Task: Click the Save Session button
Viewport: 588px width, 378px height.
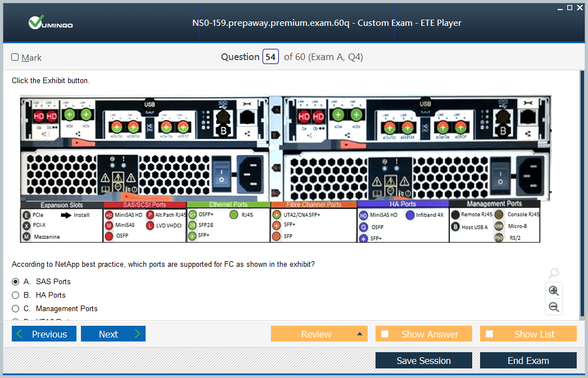Action: pos(423,361)
